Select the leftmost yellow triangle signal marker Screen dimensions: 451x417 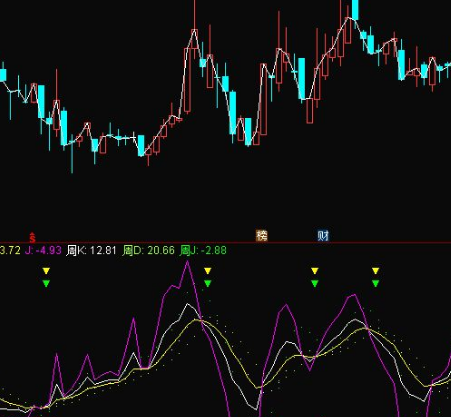coord(46,271)
